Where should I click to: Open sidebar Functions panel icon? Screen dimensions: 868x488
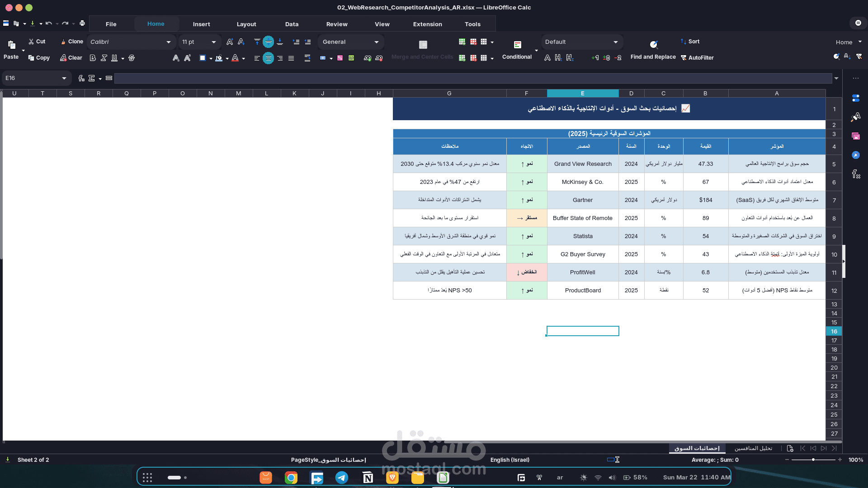(856, 174)
